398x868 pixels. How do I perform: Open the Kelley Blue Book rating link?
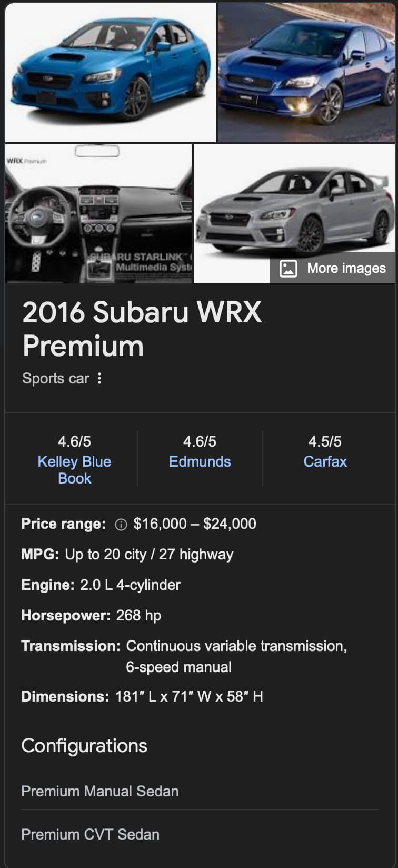click(x=74, y=470)
